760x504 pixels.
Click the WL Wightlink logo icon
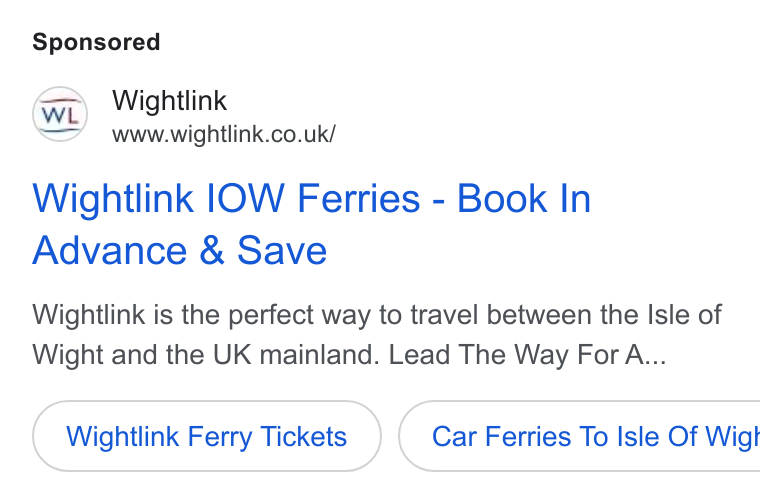coord(60,114)
